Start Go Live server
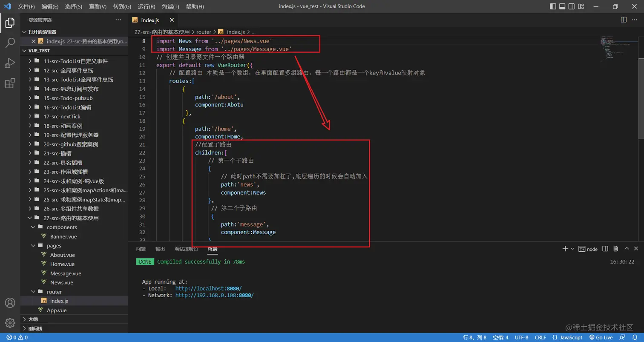644x342 pixels. pos(601,337)
